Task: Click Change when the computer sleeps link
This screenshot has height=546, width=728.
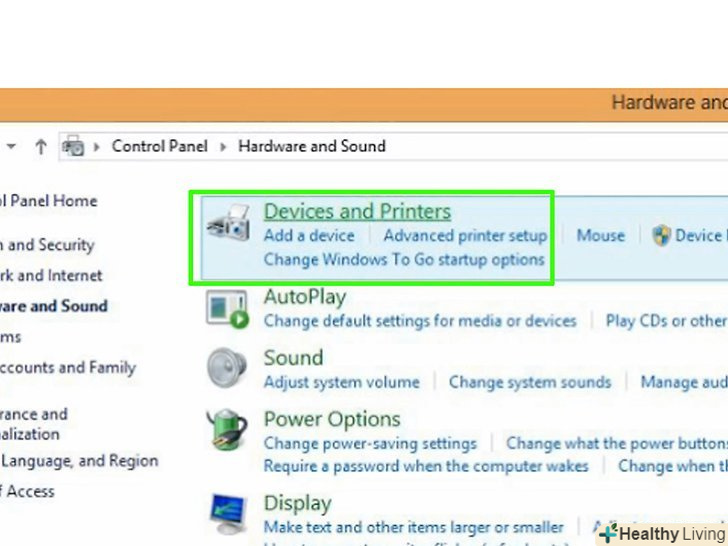Action: pos(673,466)
